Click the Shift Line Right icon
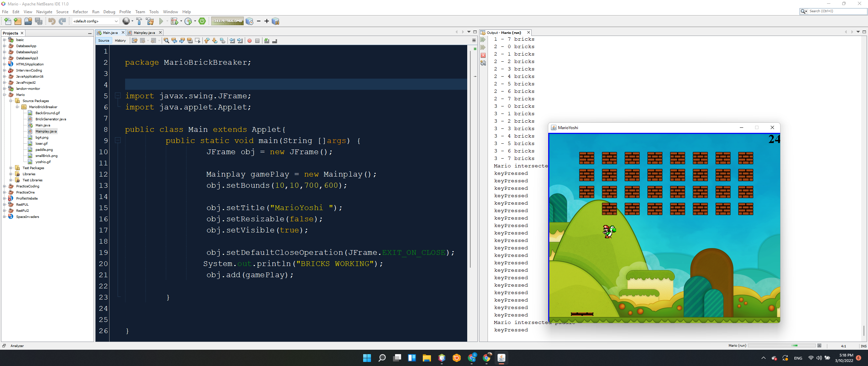Image resolution: width=868 pixels, height=366 pixels. [240, 41]
